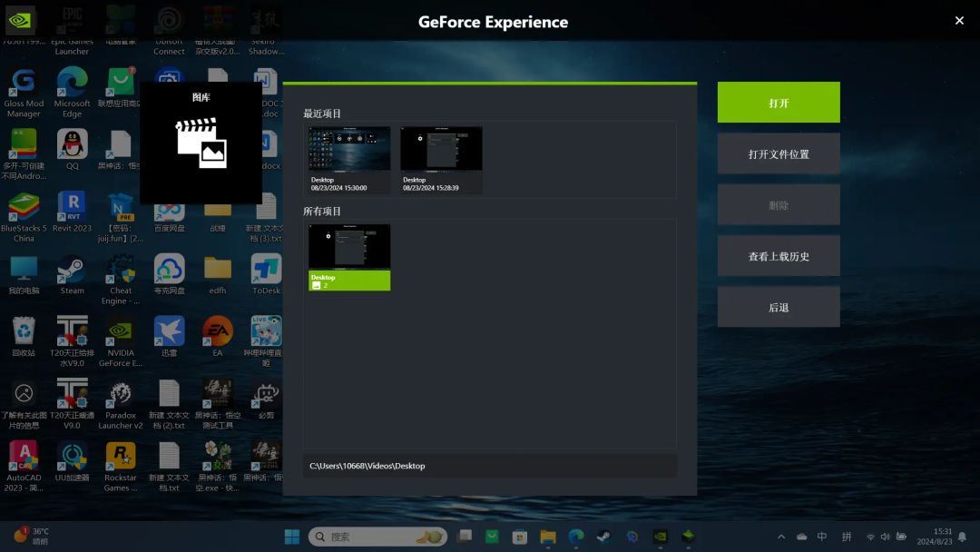
Task: Toggle 中 input language indicator
Action: click(x=822, y=537)
